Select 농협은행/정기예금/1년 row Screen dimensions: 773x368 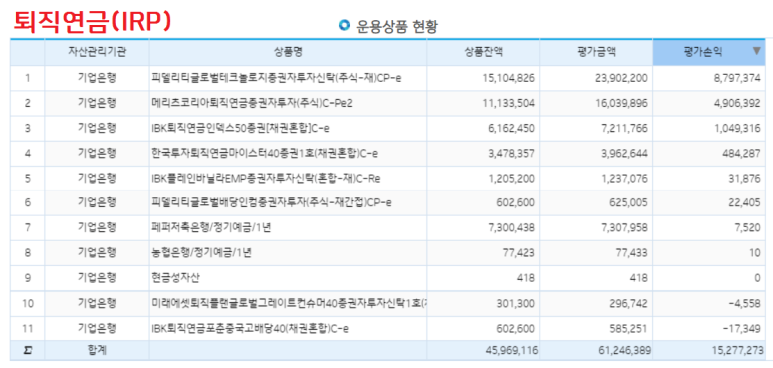pyautogui.click(x=387, y=253)
